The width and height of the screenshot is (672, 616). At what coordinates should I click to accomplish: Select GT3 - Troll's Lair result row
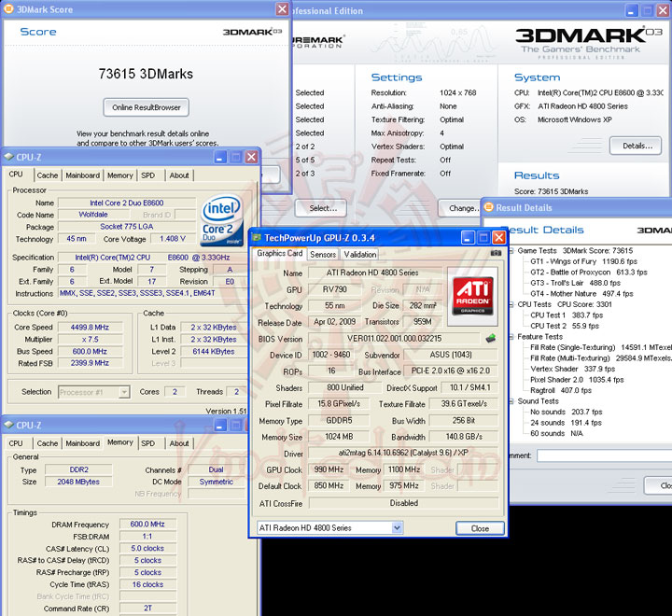click(x=576, y=283)
